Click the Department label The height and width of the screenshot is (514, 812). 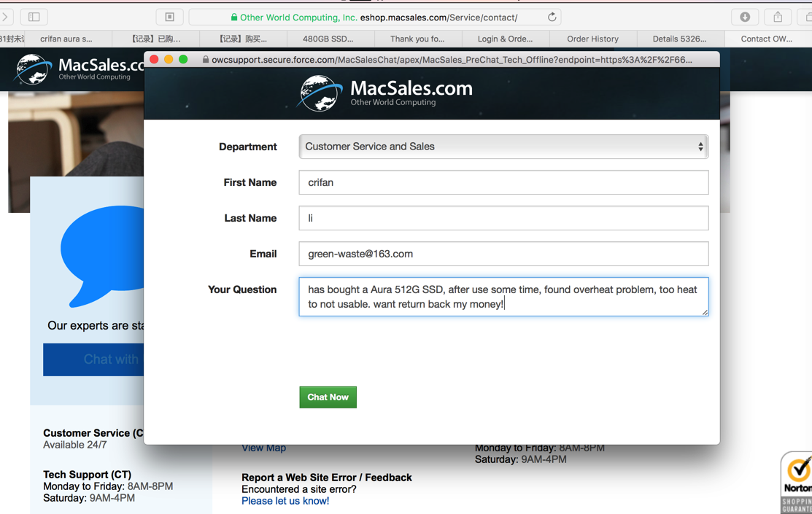[247, 147]
